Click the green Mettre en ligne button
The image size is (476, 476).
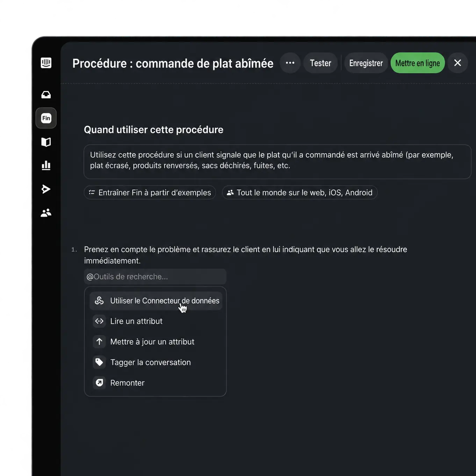[418, 63]
